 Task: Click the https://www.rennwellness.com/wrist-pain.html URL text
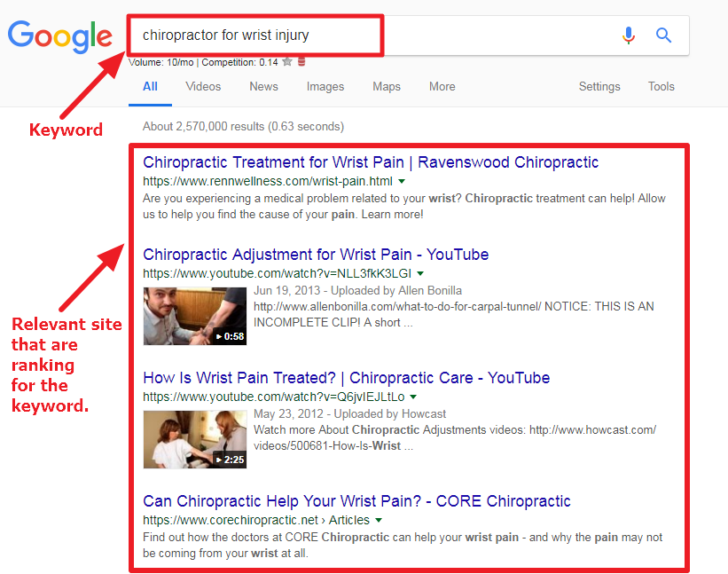(268, 181)
